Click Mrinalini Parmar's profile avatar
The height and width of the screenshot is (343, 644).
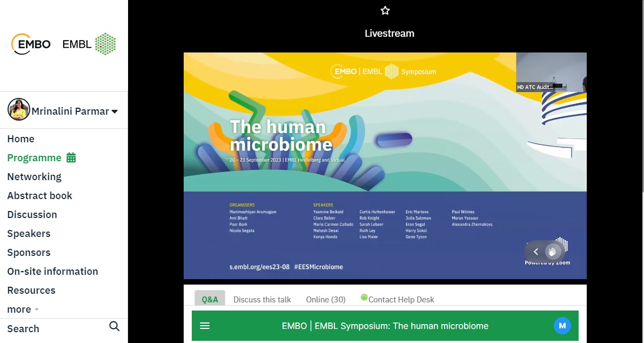coord(18,109)
